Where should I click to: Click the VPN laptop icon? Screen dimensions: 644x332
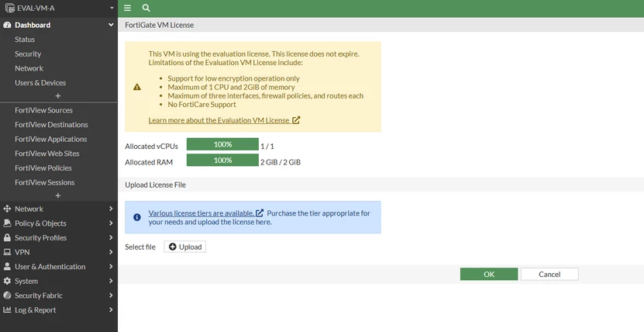[x=7, y=252]
